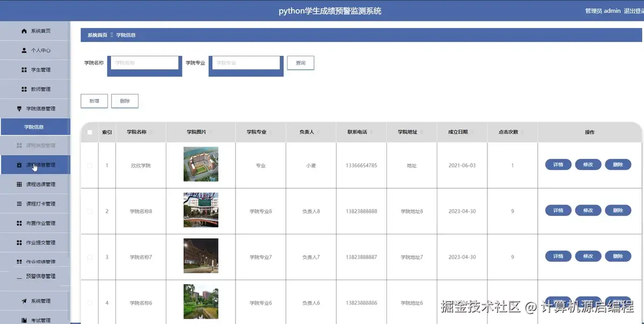Screen dimensions: 644x324
Task: Click 修改 for 学院名称7 row
Action: (588, 256)
